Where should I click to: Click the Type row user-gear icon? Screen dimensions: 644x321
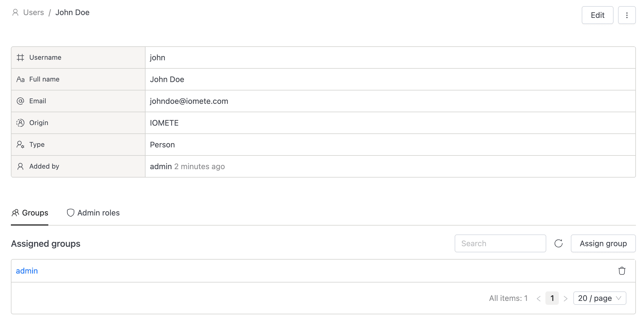point(20,145)
